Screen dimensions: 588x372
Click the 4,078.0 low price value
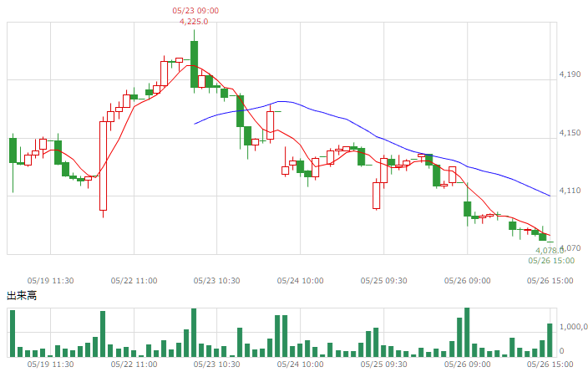[550, 251]
